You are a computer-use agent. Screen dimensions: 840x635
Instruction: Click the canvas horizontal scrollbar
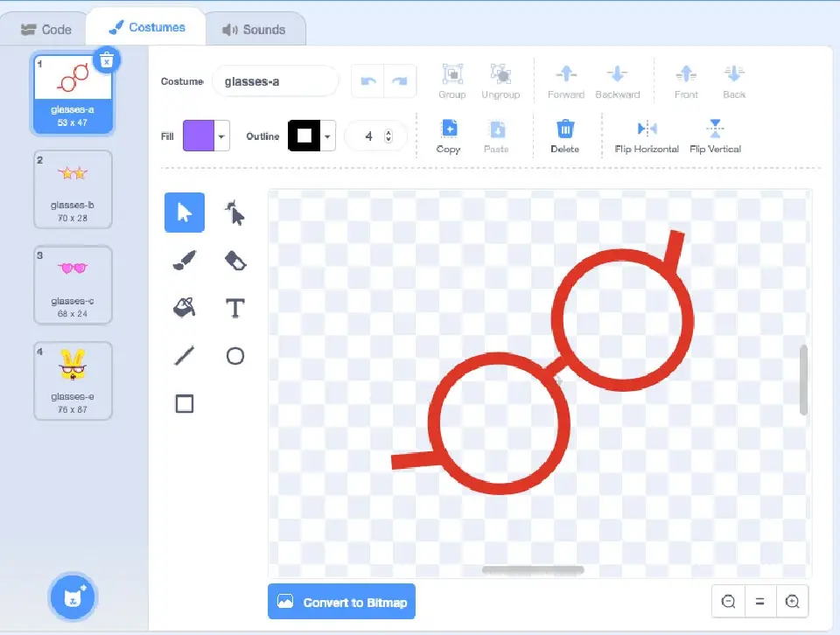533,570
